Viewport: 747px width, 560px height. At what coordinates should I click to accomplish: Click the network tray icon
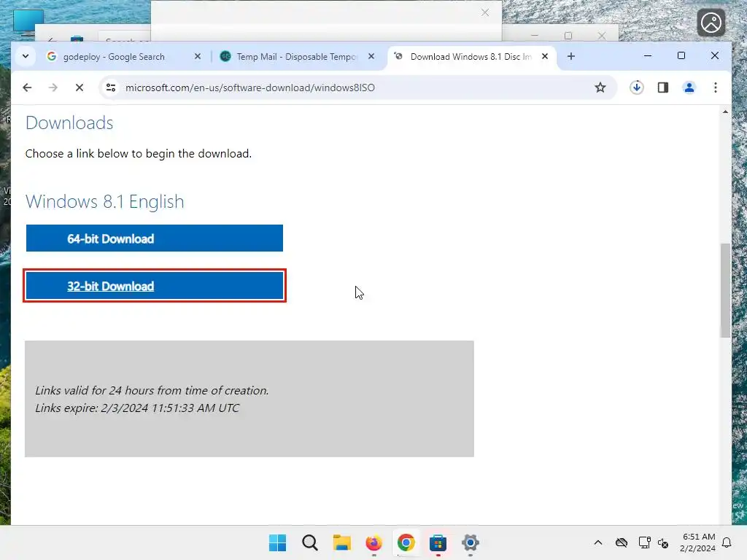[x=644, y=542]
